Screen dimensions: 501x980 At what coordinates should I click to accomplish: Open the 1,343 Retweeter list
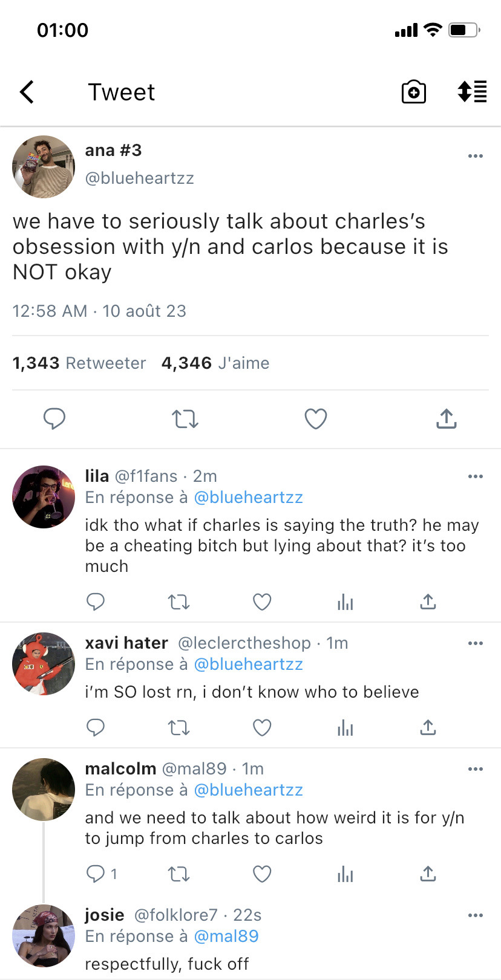(x=79, y=363)
